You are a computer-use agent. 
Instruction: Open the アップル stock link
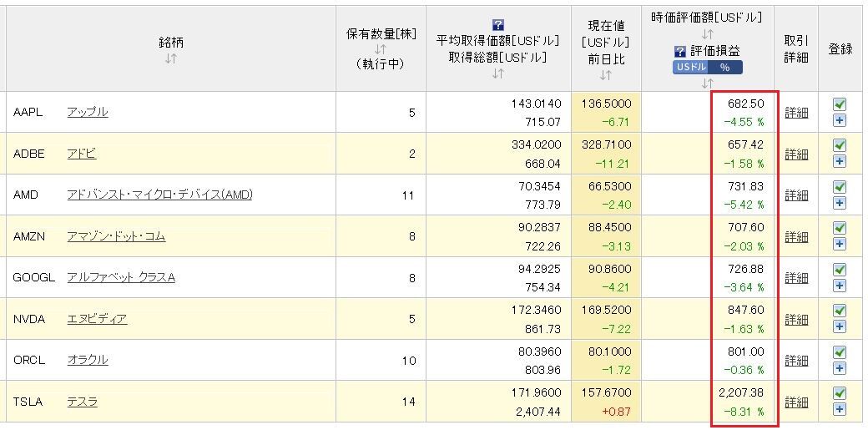88,112
